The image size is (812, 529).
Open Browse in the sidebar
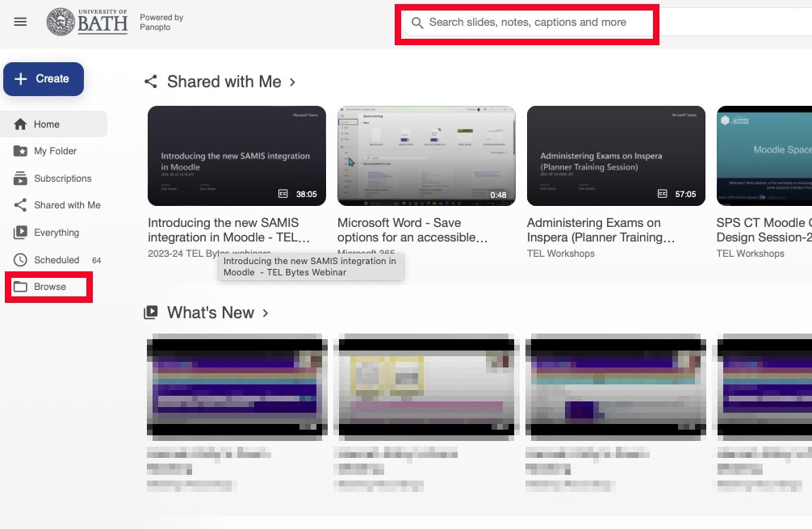pyautogui.click(x=49, y=287)
